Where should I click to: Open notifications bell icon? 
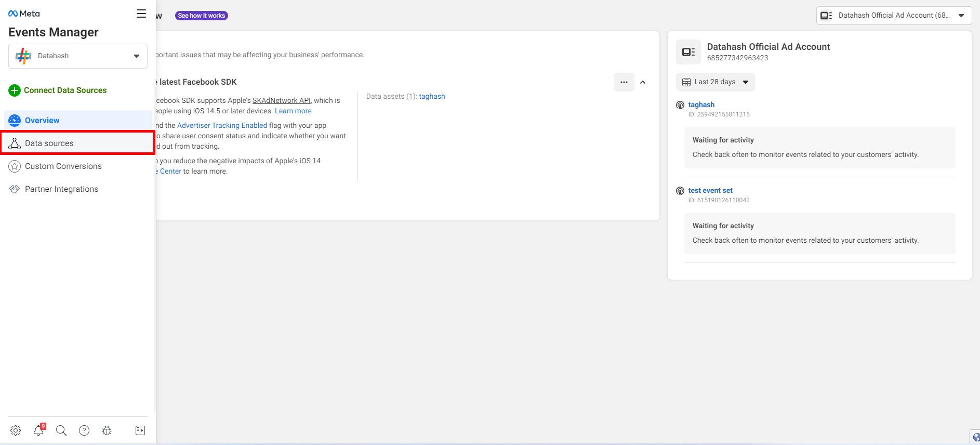point(38,430)
